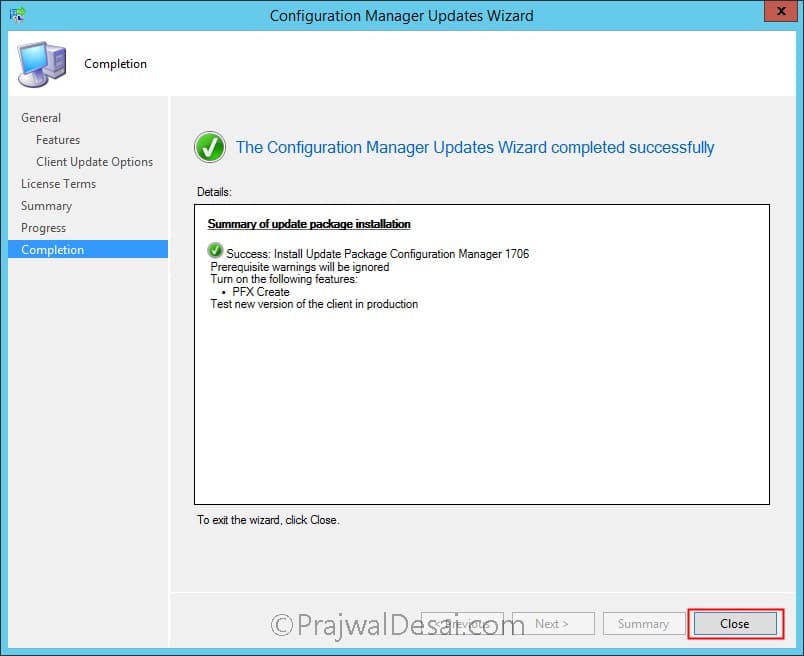The width and height of the screenshot is (804, 656).
Task: Select the Progress step
Action: tap(44, 228)
